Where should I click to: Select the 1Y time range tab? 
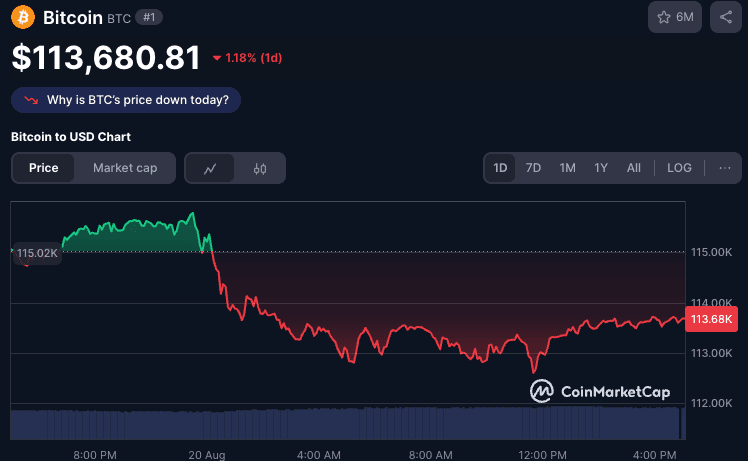601,168
